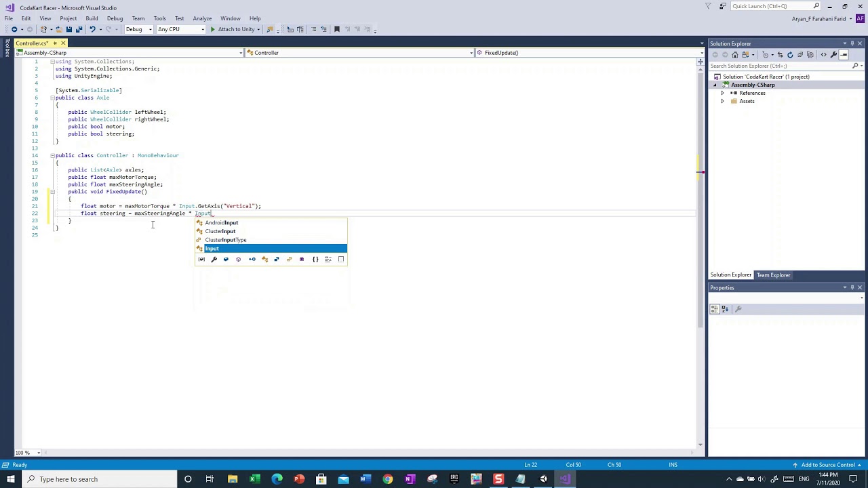
Task: Toggle Preview Selected Items in Solution Explorer
Action: click(844, 55)
